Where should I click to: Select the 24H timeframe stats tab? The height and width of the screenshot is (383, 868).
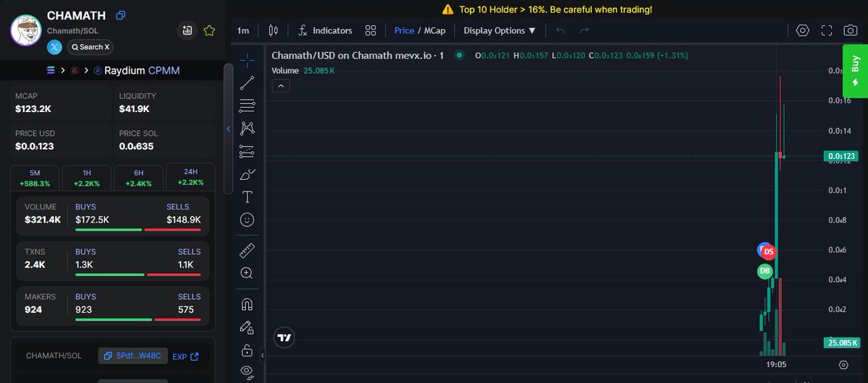[190, 178]
